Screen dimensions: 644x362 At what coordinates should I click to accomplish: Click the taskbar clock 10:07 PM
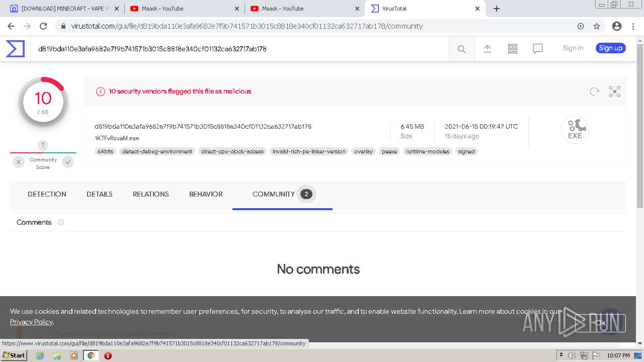(x=618, y=355)
